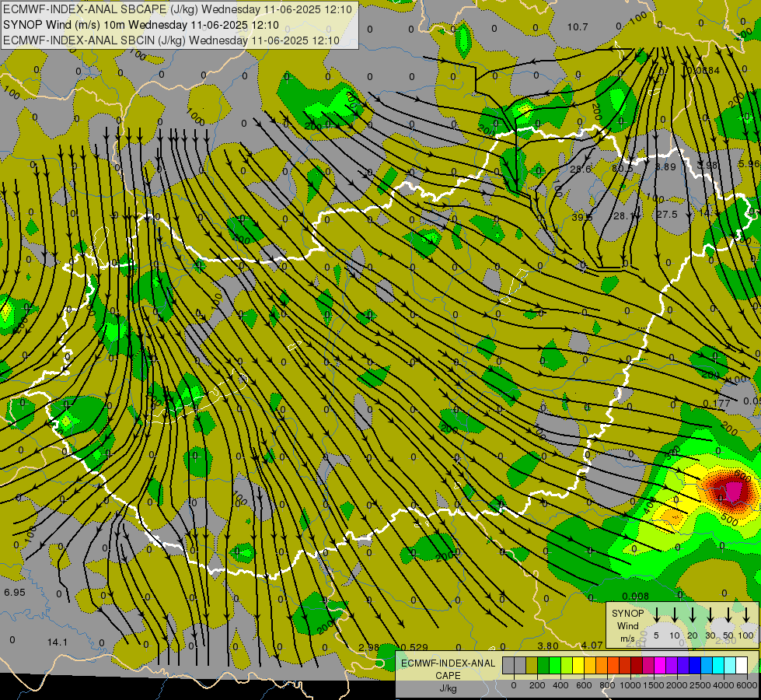Pick the olive swatch in the CAPE legend

tap(532, 665)
